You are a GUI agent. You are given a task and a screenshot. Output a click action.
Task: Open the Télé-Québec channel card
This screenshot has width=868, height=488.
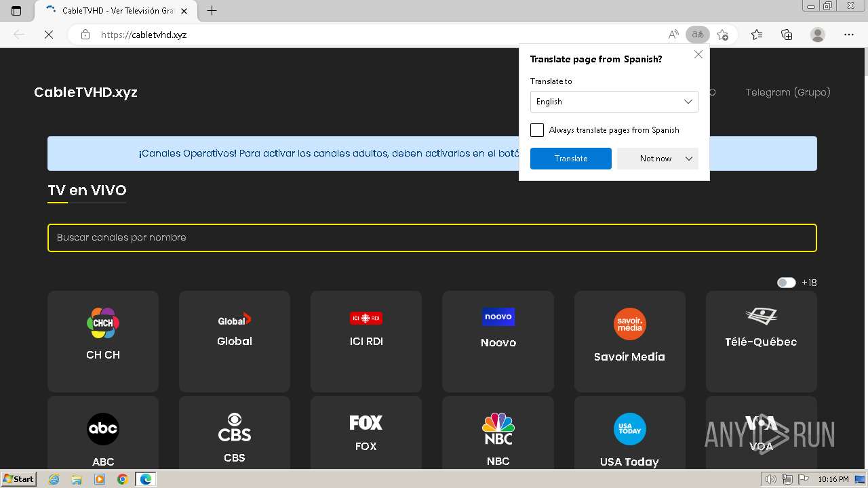762,342
